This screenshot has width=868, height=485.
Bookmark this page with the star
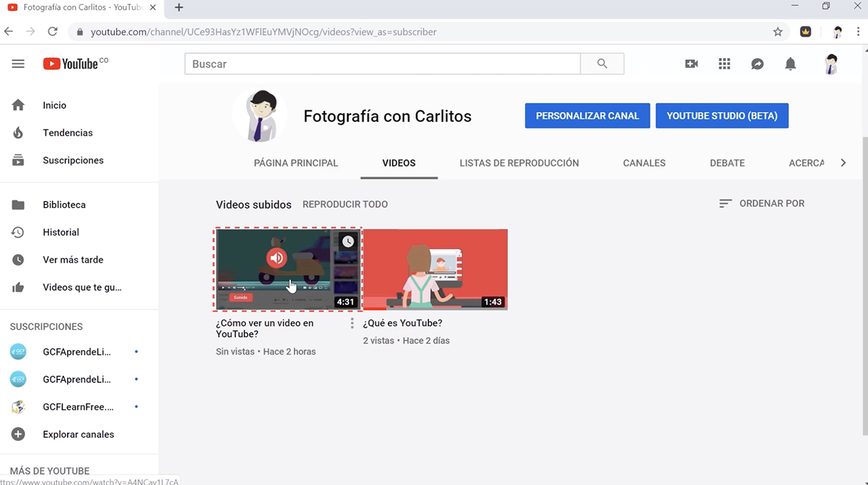coord(777,32)
